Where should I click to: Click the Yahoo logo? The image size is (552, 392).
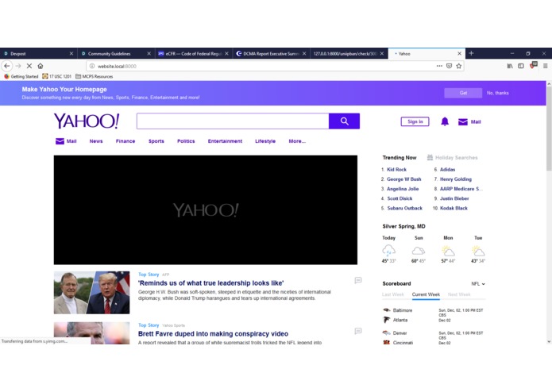[x=87, y=121]
